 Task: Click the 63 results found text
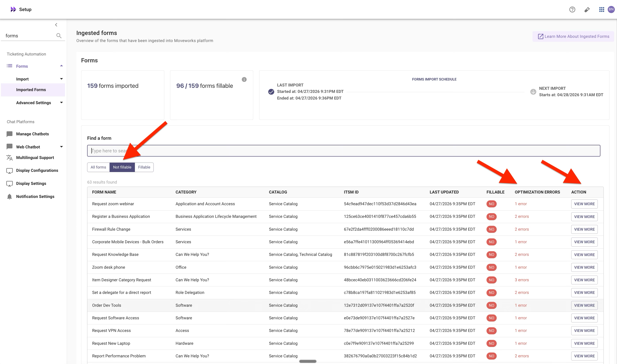coord(102,182)
